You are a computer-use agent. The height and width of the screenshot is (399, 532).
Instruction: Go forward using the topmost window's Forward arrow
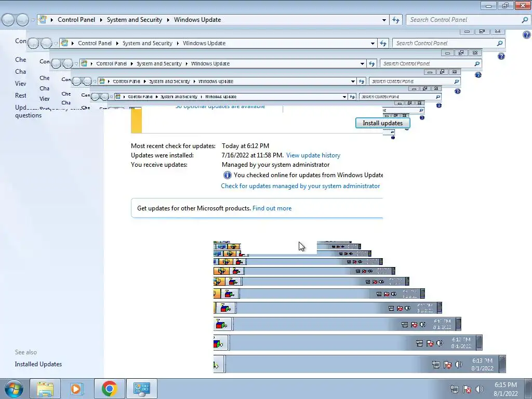pyautogui.click(x=22, y=20)
